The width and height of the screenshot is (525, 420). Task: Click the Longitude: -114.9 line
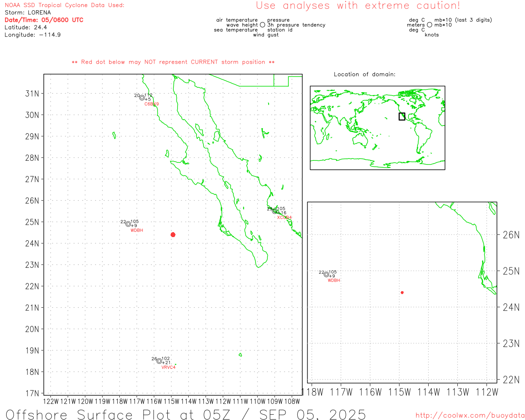point(33,35)
